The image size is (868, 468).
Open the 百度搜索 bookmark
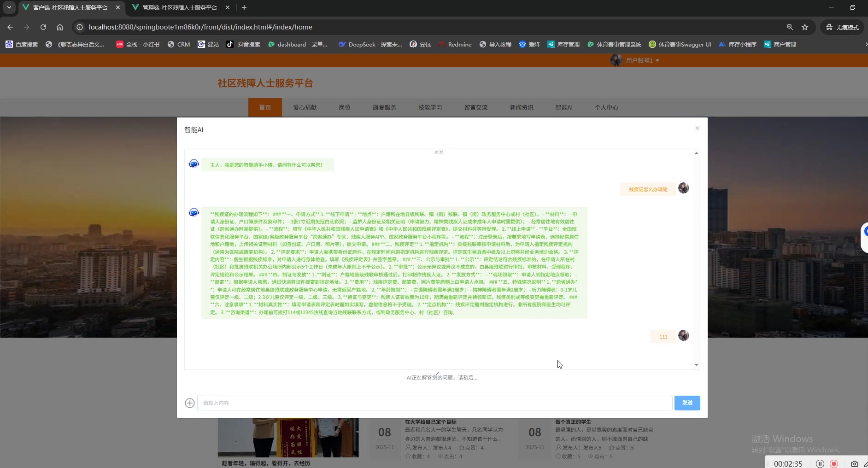(x=22, y=44)
